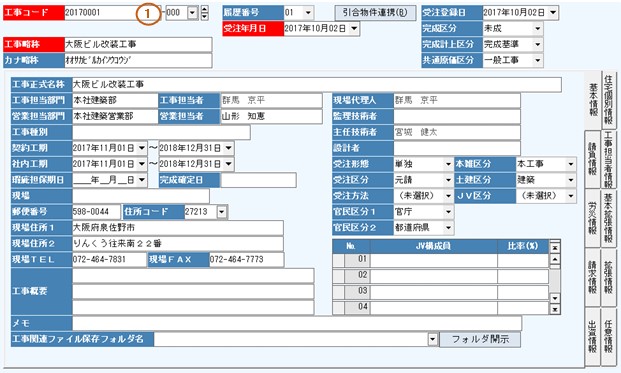Open the 履歴番号 dropdown
Screen dimensions: 621x373
308,13
